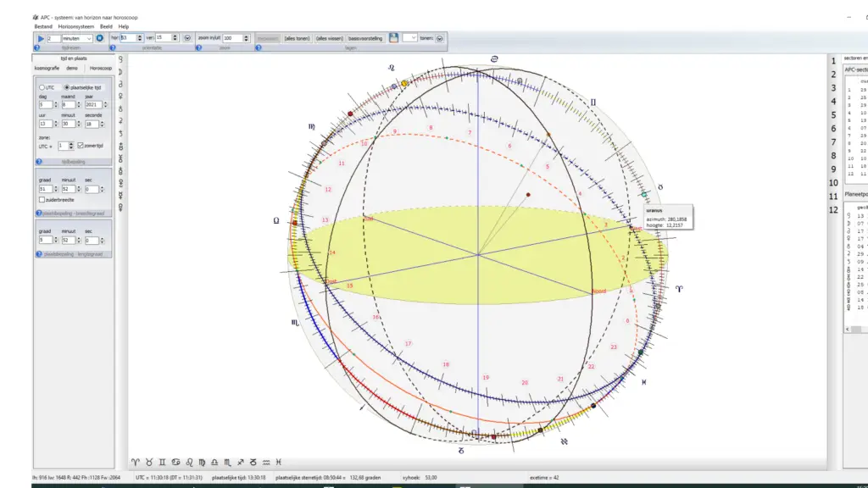Click the Aries symbol in the bottom zodiac row
The image size is (868, 488).
(x=135, y=462)
